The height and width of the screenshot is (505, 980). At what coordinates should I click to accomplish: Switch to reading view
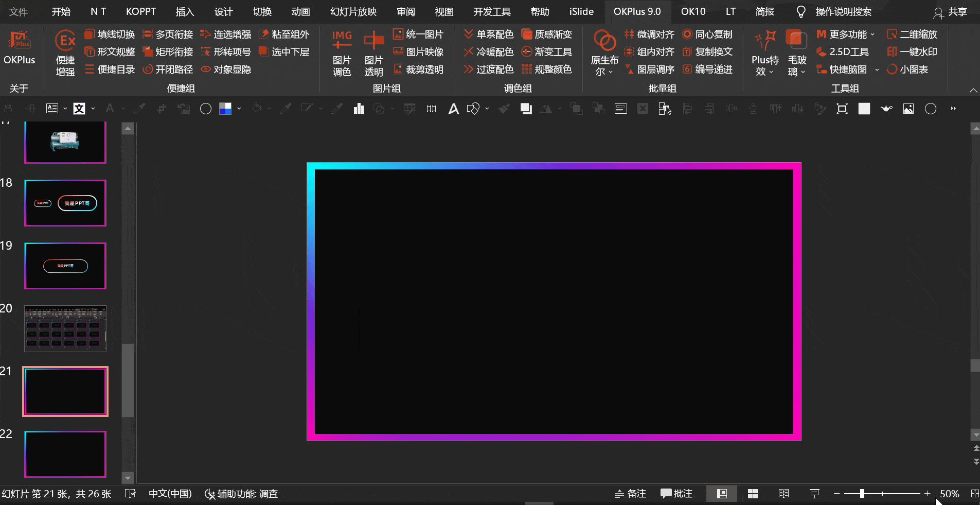pos(783,494)
